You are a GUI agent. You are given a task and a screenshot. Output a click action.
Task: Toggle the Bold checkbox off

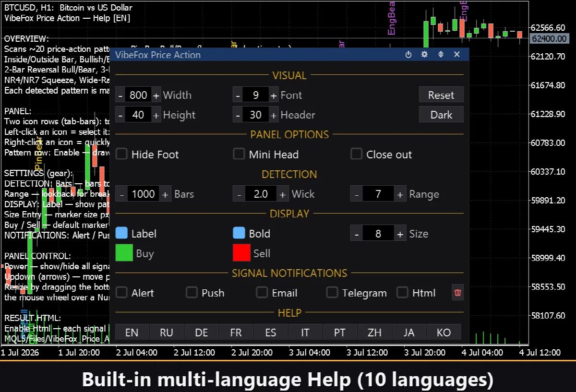tap(239, 233)
